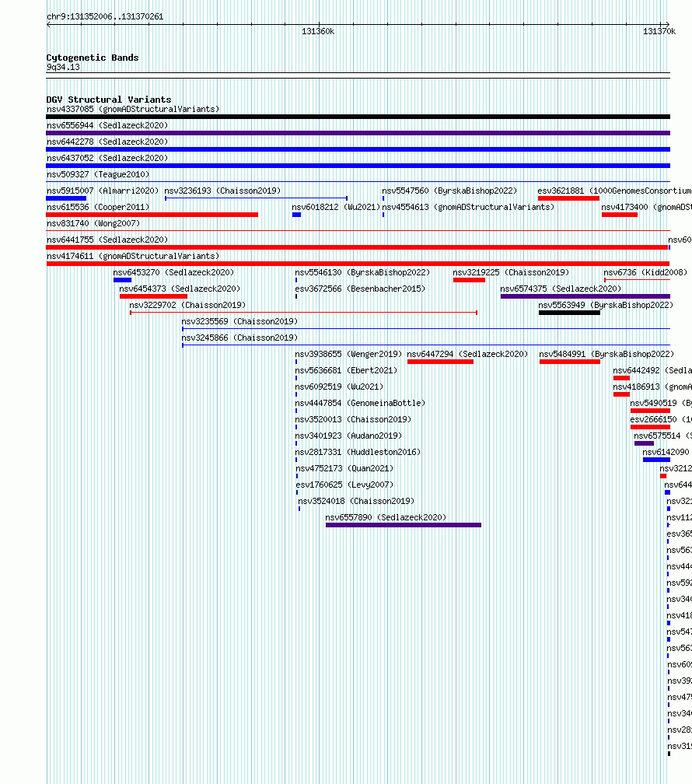This screenshot has height=784, width=692.
Task: Click the nsv5563949 (ByrskaBishop2022) label
Action: 606,305
